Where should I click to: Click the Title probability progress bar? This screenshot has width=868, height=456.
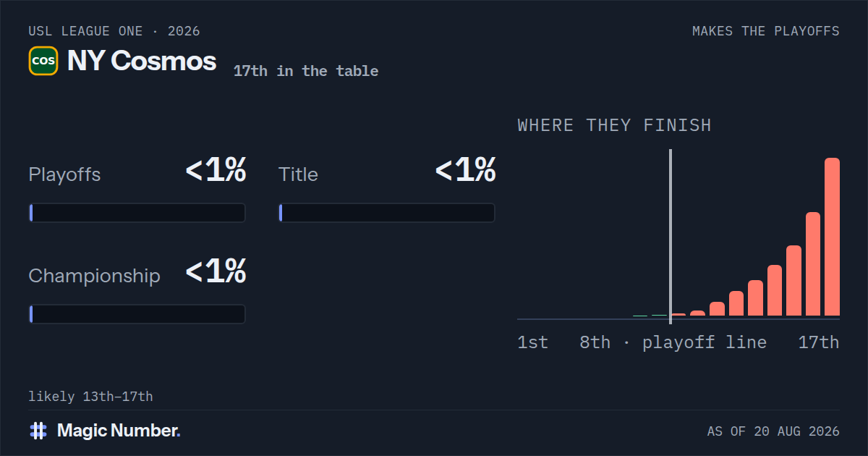387,213
